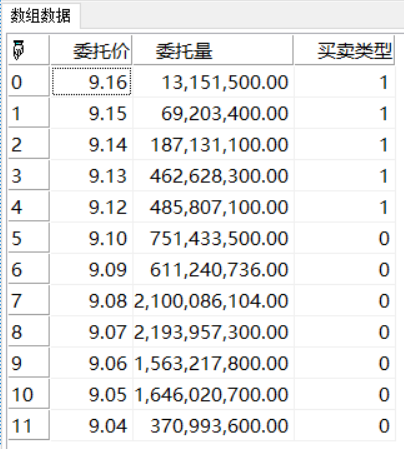Screen dimensions: 404x449
Task: Click the pen icon in header corner
Action: (19, 50)
